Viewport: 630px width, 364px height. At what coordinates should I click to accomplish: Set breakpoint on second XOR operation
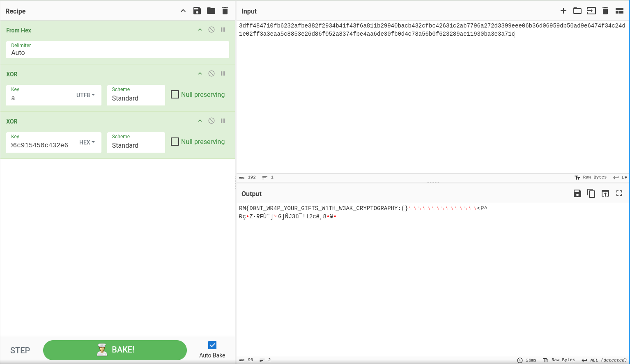coord(223,121)
